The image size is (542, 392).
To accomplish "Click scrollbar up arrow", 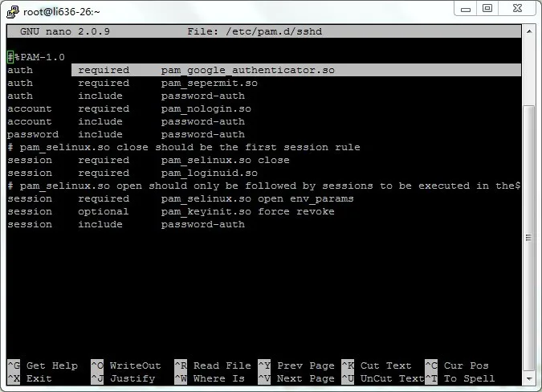I will point(529,31).
